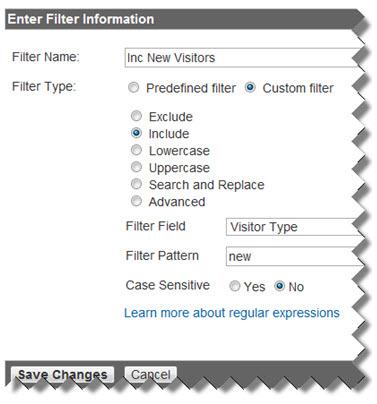Image resolution: width=377 pixels, height=404 pixels.
Task: Select the Predefined filter radio button
Action: click(134, 88)
